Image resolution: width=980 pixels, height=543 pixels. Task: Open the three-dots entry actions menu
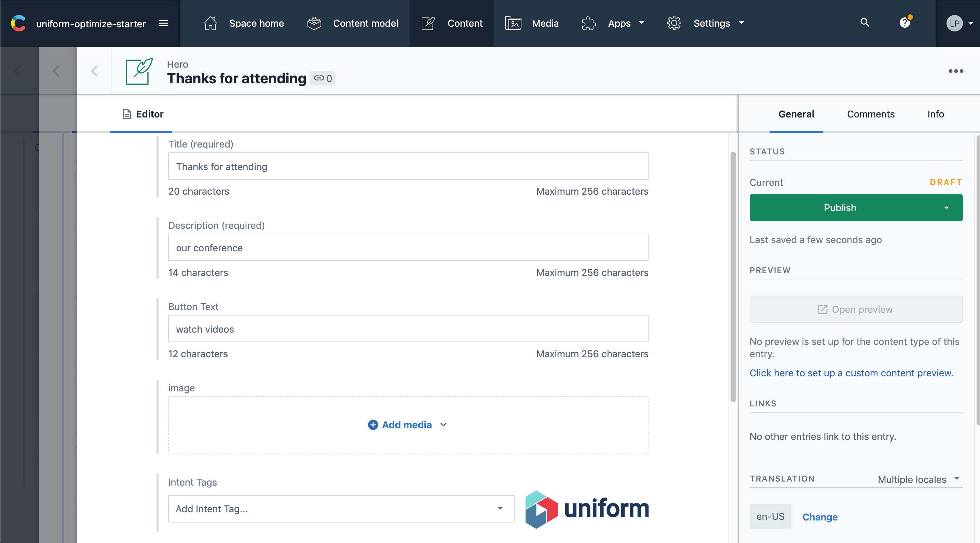point(956,71)
